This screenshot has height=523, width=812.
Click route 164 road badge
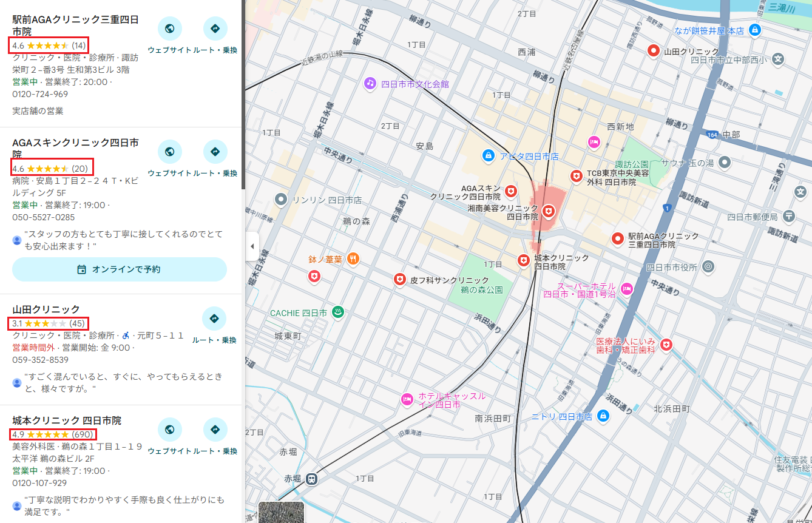click(712, 135)
